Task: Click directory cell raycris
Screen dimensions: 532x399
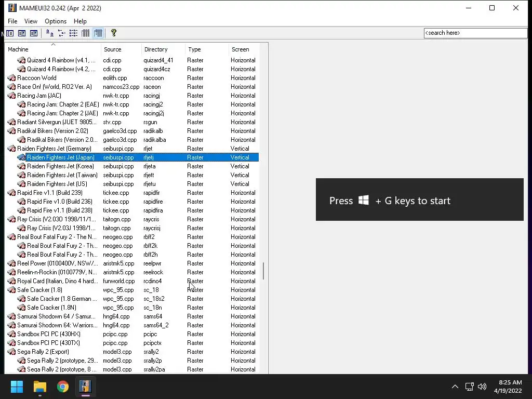Action: click(151, 219)
